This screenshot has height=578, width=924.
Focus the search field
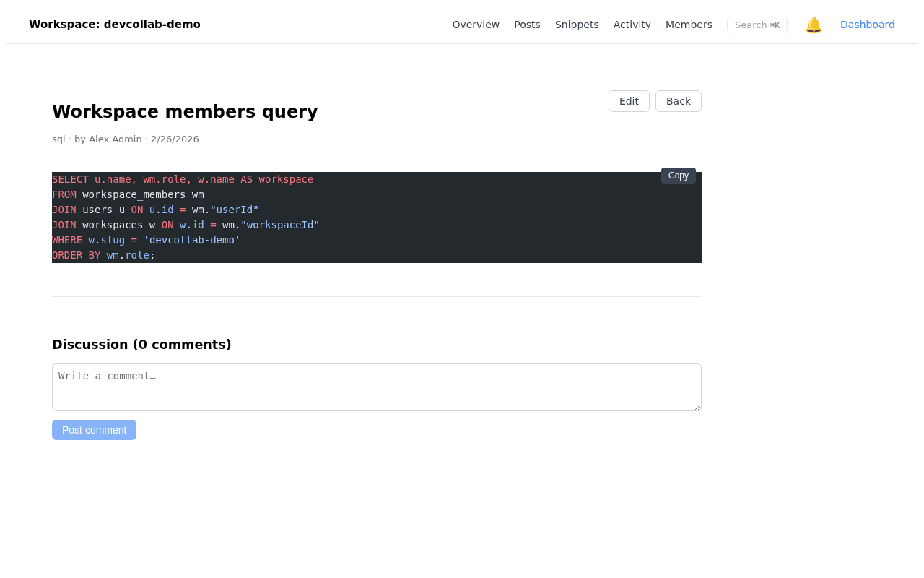click(757, 24)
